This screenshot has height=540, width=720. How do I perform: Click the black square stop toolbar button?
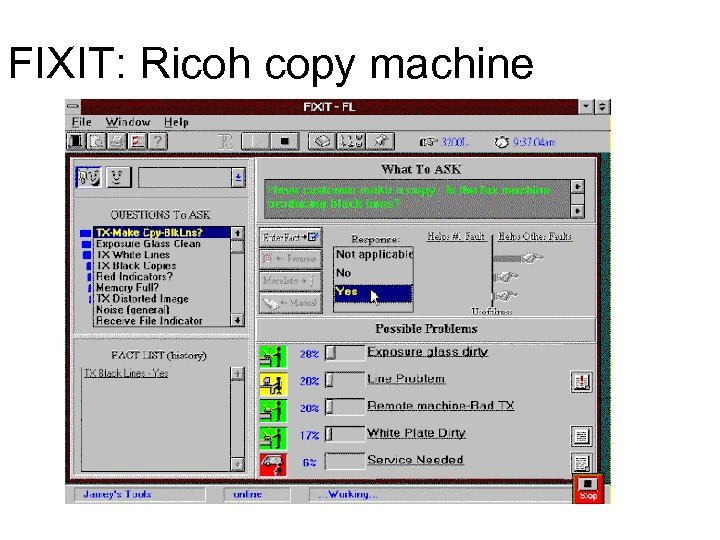click(284, 141)
